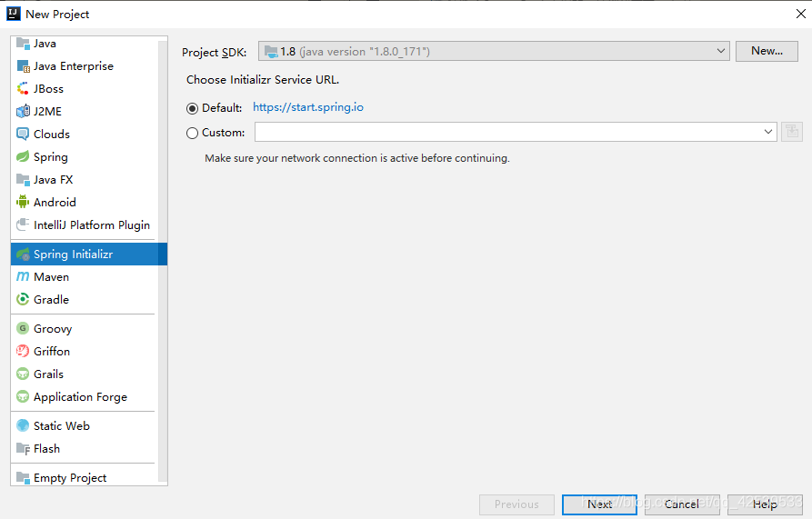Click the Android robot icon

(23, 203)
